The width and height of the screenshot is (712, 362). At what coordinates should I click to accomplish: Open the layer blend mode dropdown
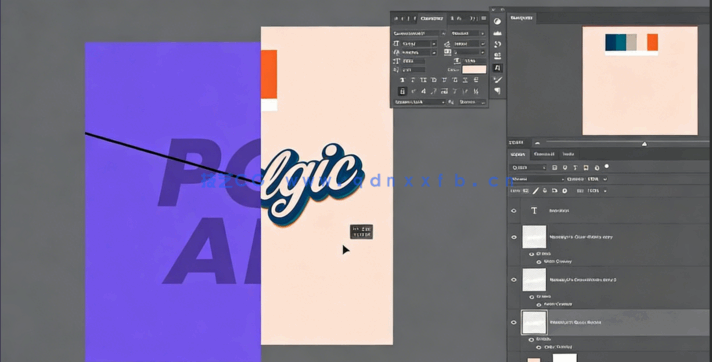pos(538,179)
